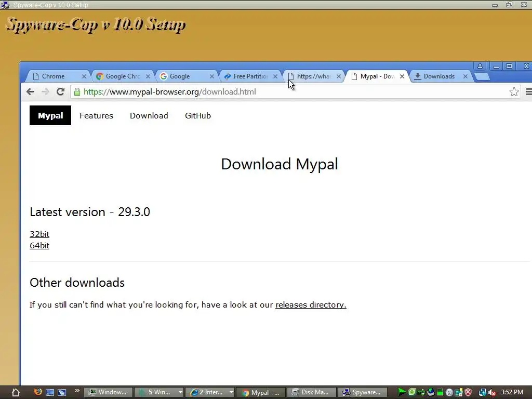Go back using Chrome's back arrow
Viewport: 532px width, 399px height.
30,91
